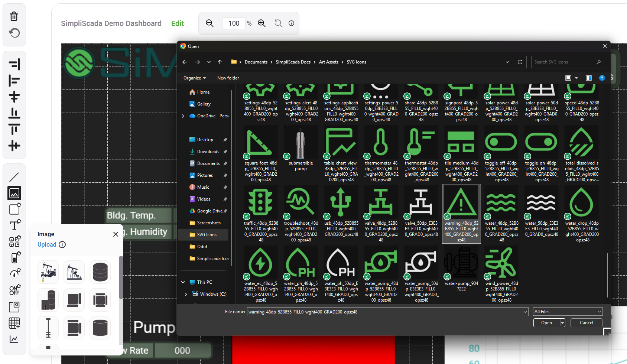Toggle the preview pane button
Image resolution: width=627 pixels, height=364 pixels.
tap(589, 78)
